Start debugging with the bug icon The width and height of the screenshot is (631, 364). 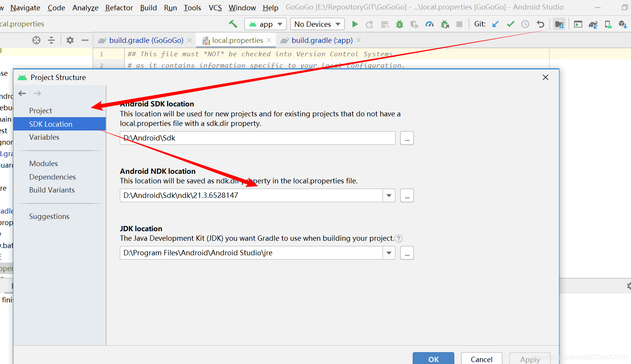pos(400,24)
